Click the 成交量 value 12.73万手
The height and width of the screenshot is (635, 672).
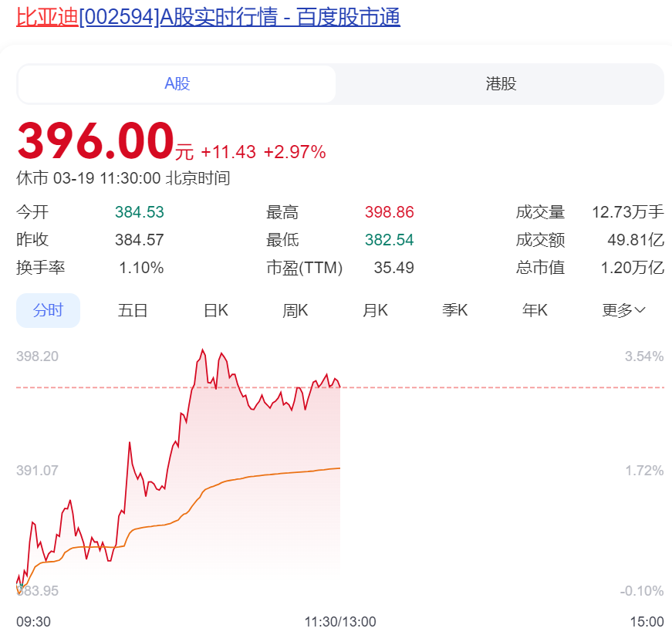click(x=627, y=212)
